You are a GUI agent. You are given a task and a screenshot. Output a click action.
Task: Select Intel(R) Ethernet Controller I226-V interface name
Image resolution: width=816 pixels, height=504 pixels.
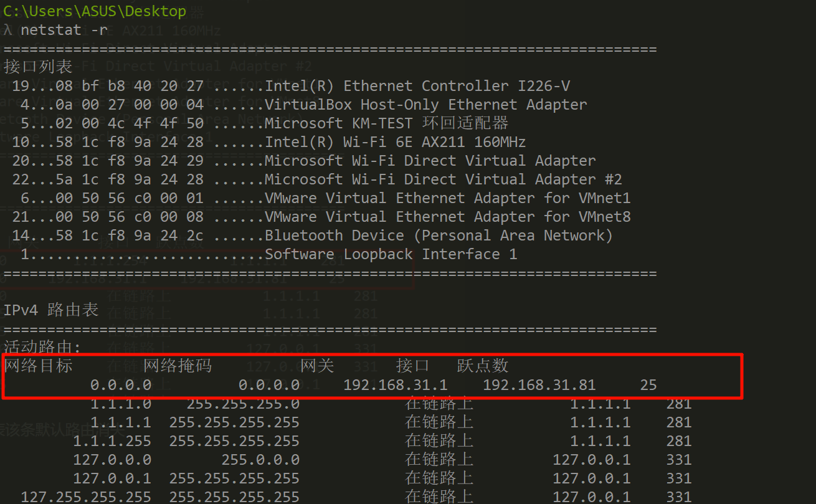[417, 86]
